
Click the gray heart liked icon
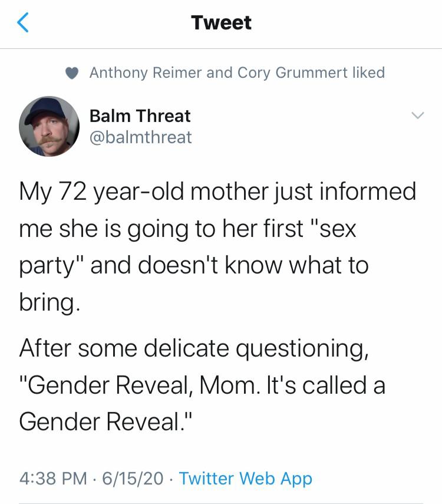(x=72, y=73)
